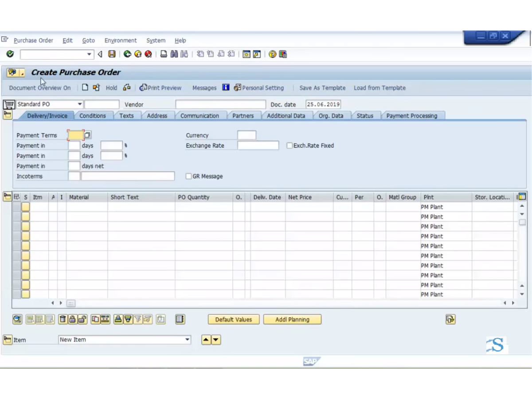Click the blue Information icon
Screen dimensions: 532x399
click(x=226, y=87)
